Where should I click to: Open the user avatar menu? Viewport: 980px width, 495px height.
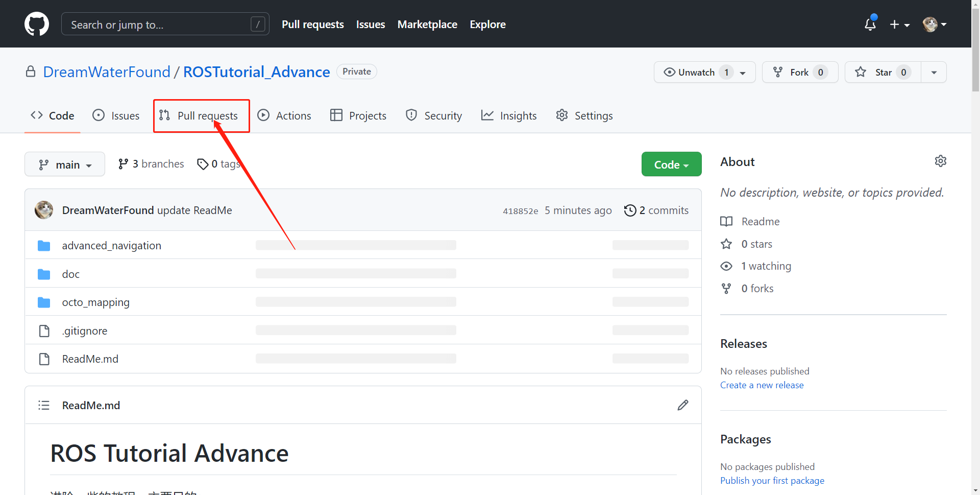point(935,24)
